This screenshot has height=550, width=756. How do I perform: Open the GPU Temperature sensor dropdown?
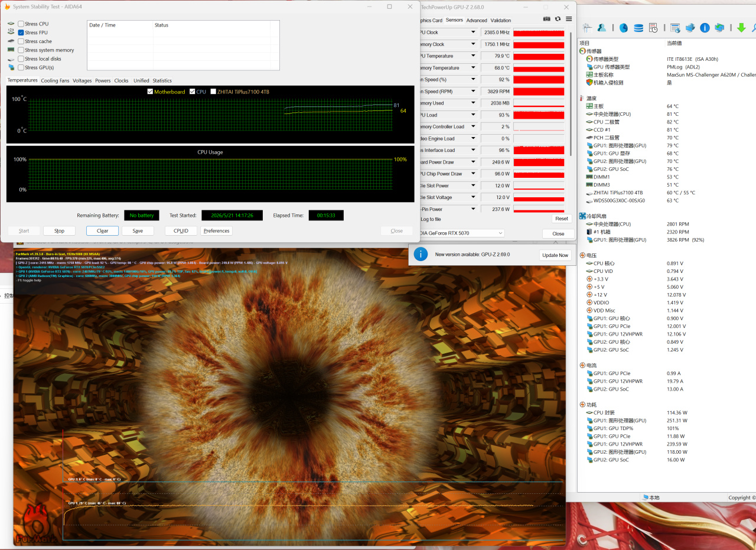click(x=472, y=56)
